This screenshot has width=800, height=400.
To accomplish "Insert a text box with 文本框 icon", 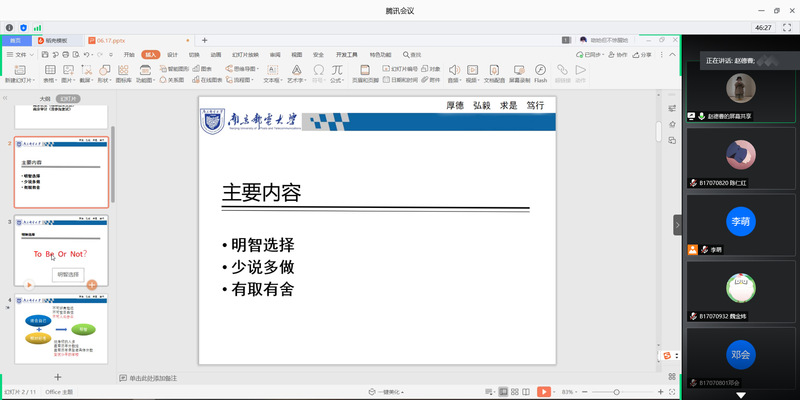I will click(x=271, y=69).
